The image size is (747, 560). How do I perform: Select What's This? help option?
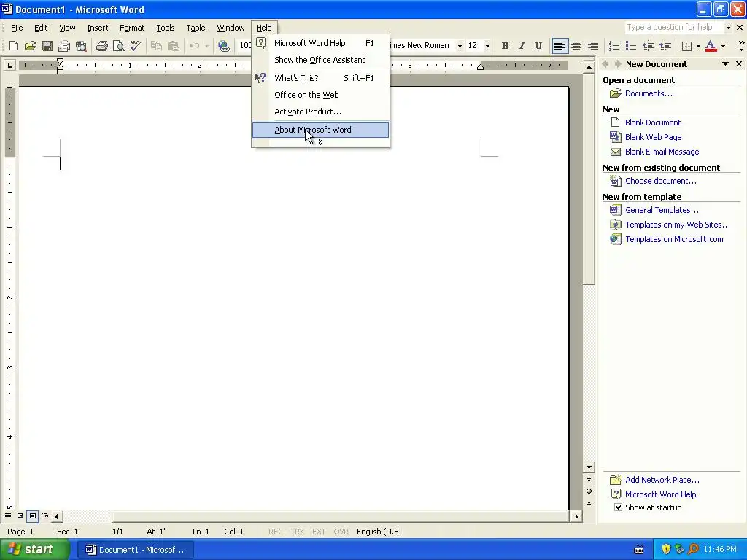click(x=320, y=78)
